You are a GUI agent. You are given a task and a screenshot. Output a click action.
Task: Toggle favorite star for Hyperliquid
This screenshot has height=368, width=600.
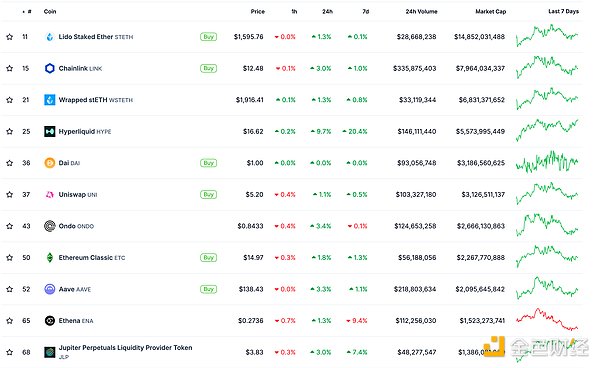(10, 132)
